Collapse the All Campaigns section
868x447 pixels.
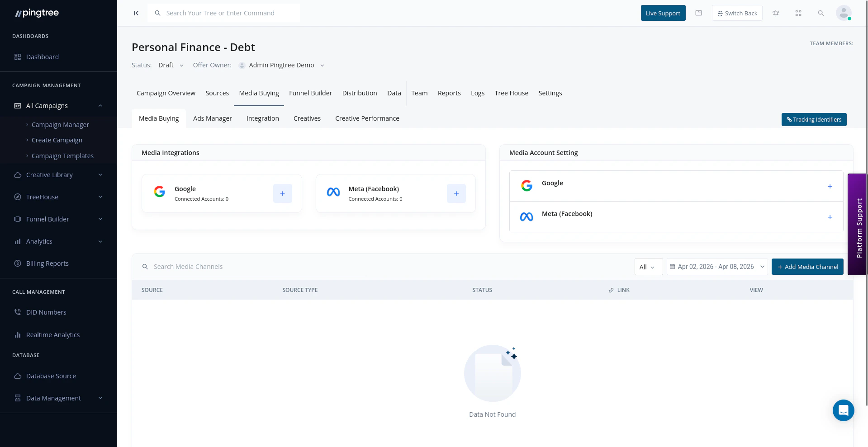coord(100,105)
